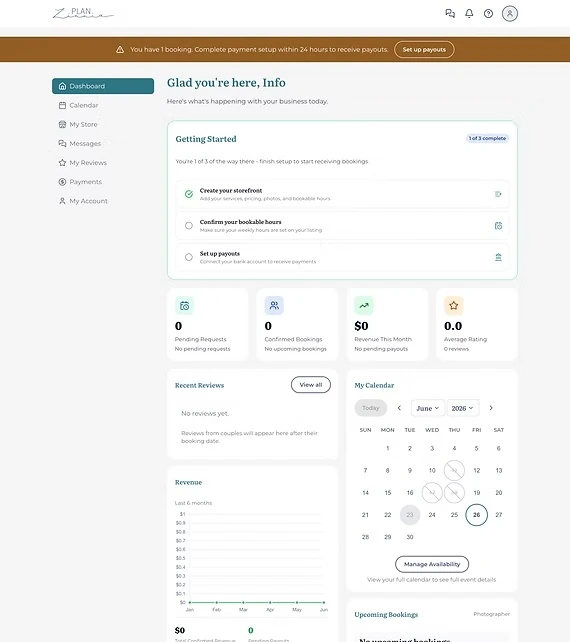Open the help question mark icon
The height and width of the screenshot is (642, 570).
(x=488, y=14)
